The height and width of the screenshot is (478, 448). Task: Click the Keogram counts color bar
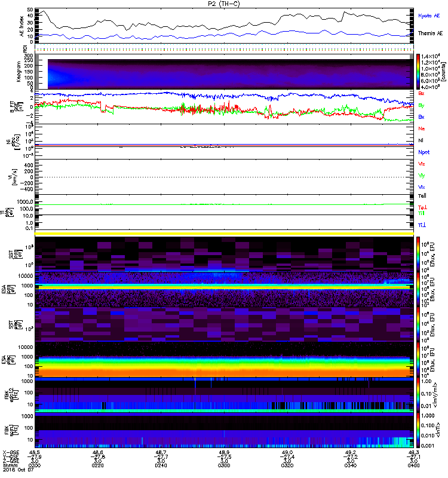click(x=418, y=72)
